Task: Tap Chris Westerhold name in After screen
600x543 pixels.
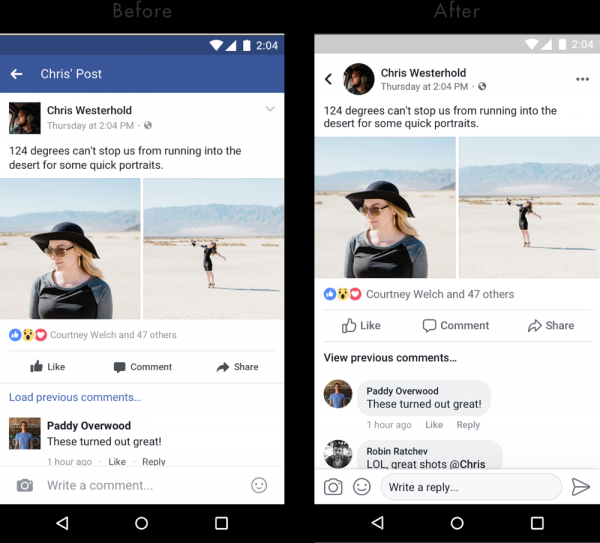Action: 423,73
